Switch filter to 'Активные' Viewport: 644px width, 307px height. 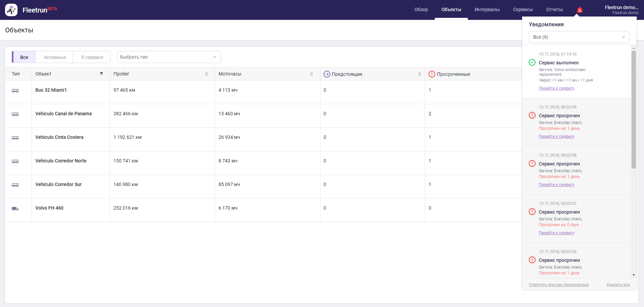point(55,57)
